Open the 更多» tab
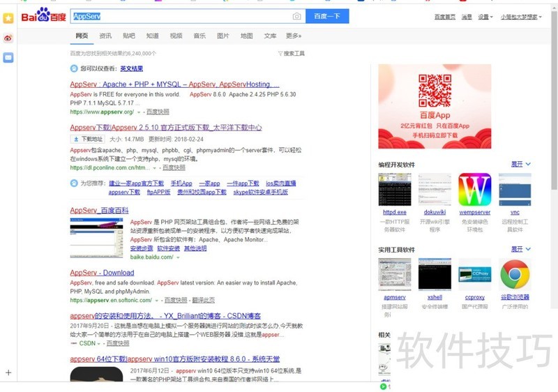This screenshot has height=392, width=558. (x=294, y=36)
